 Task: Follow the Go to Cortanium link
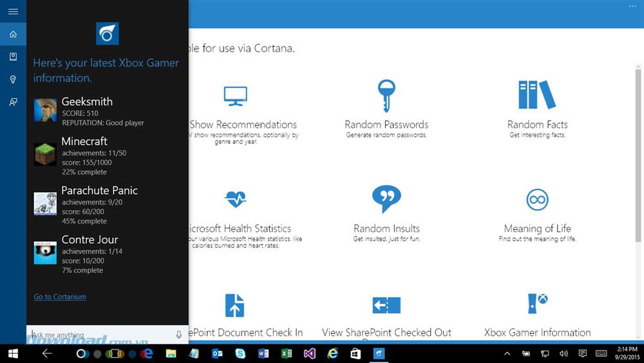pos(60,297)
